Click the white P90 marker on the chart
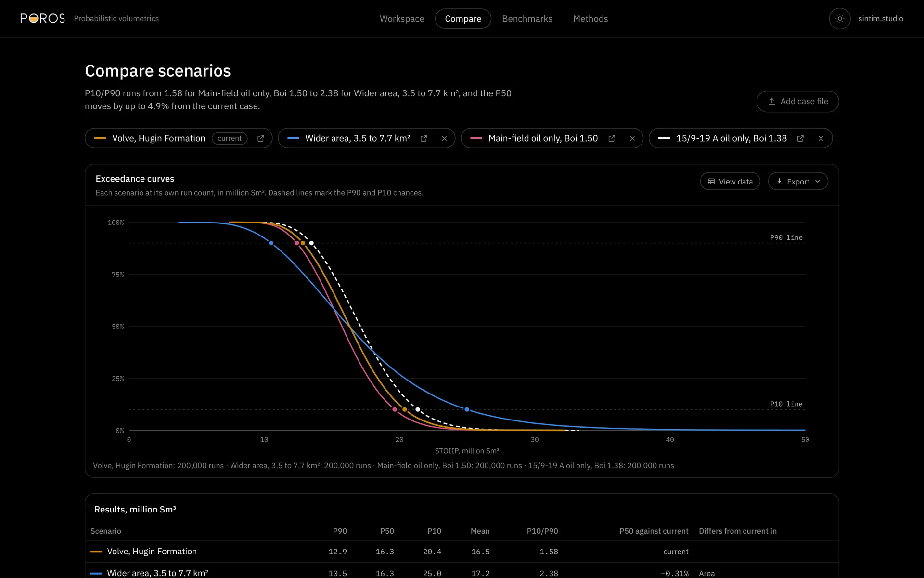This screenshot has width=924, height=578. click(x=311, y=243)
